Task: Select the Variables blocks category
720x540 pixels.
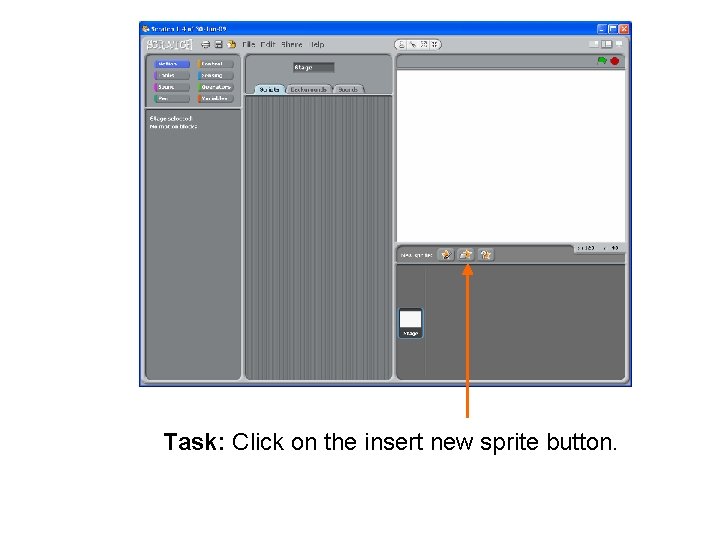Action: coord(215,98)
